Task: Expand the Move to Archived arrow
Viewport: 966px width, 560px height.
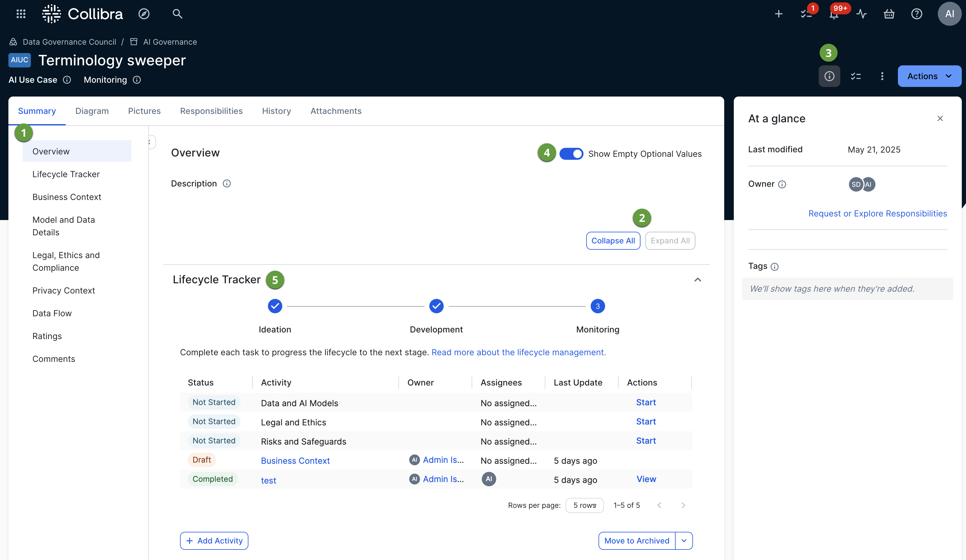Action: point(684,541)
